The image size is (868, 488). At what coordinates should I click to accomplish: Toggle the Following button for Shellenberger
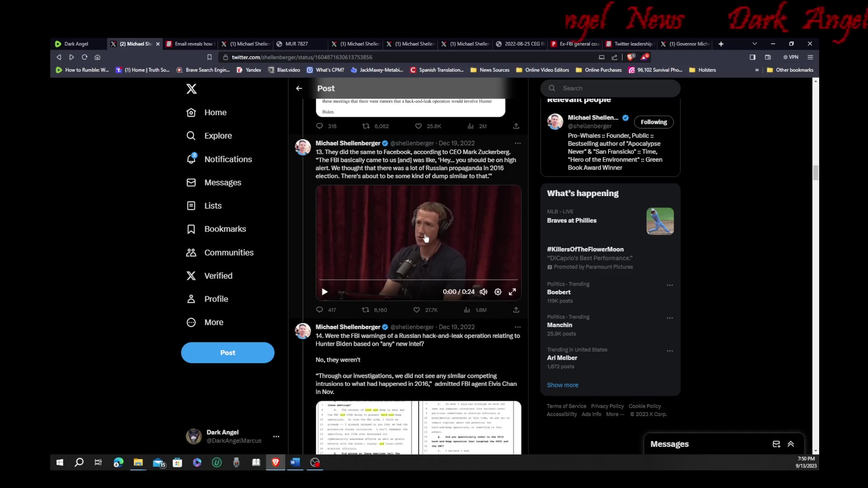(x=653, y=122)
